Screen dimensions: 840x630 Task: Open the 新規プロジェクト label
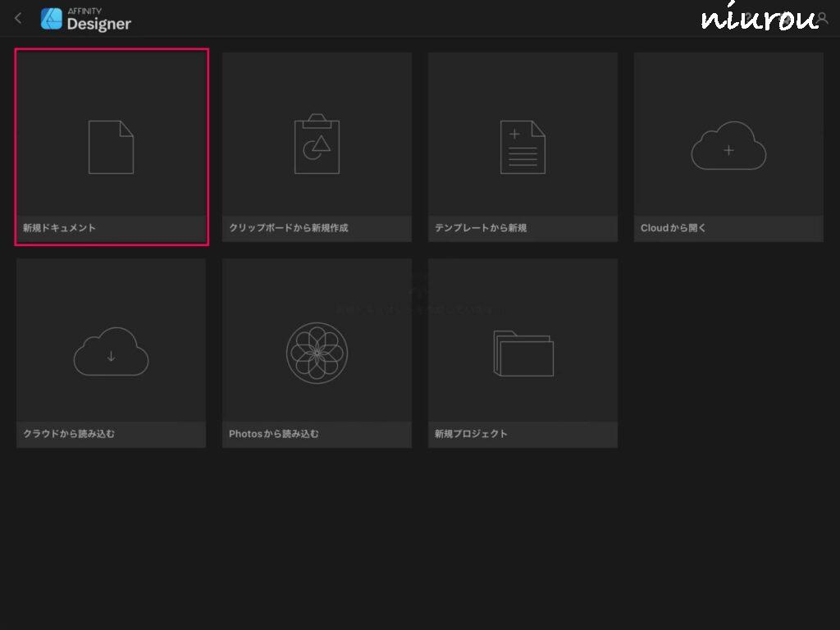point(471,434)
